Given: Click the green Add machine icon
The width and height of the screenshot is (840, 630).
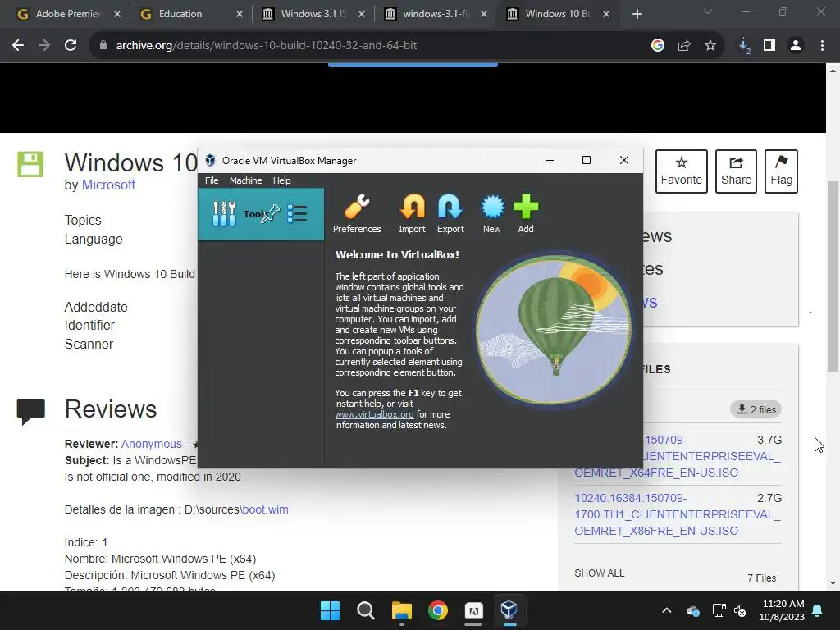Looking at the screenshot, I should (x=526, y=214).
